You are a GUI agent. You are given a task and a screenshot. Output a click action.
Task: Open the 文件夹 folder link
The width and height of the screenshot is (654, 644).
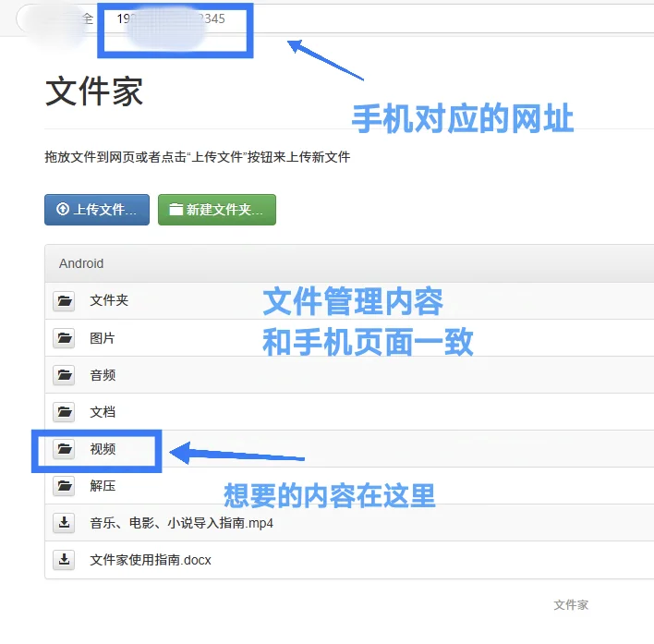(x=109, y=300)
